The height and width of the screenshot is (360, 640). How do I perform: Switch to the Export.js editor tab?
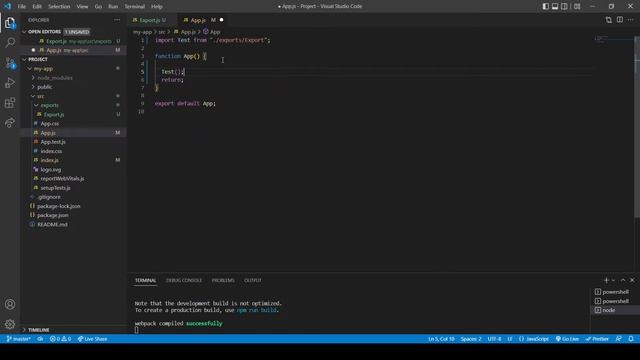[x=152, y=20]
